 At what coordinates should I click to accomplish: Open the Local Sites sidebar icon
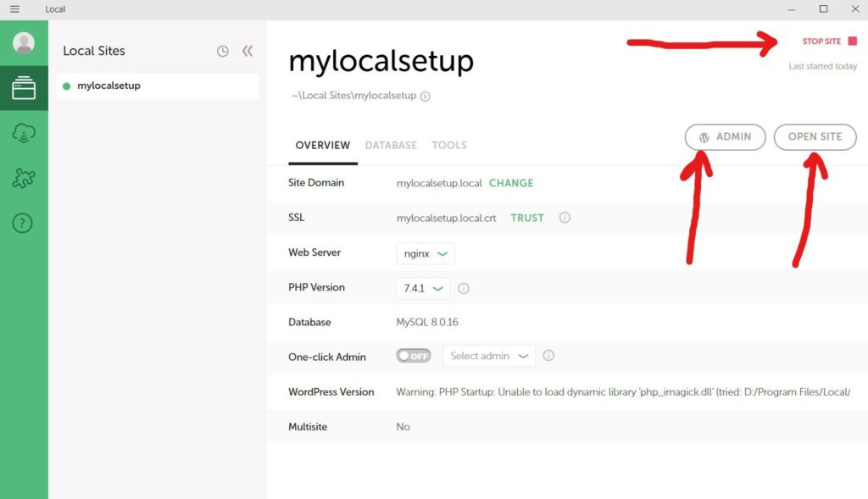tap(24, 88)
